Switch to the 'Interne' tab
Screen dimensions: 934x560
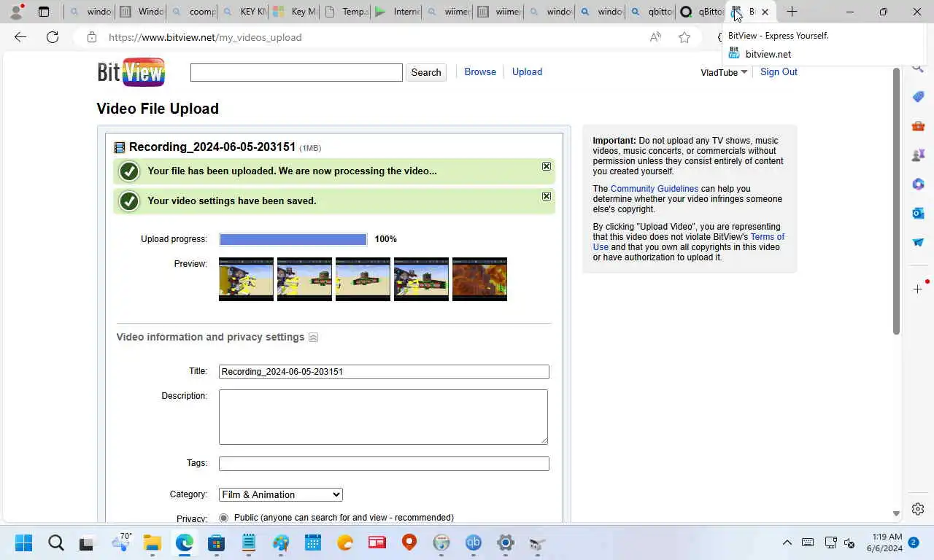tap(396, 12)
